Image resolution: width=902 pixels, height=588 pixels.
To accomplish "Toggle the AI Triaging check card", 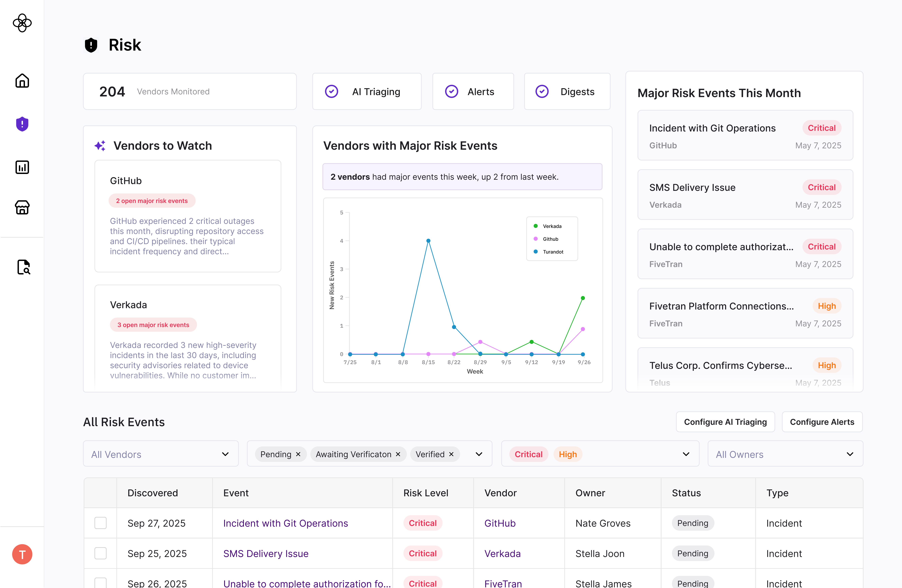I will coord(367,92).
